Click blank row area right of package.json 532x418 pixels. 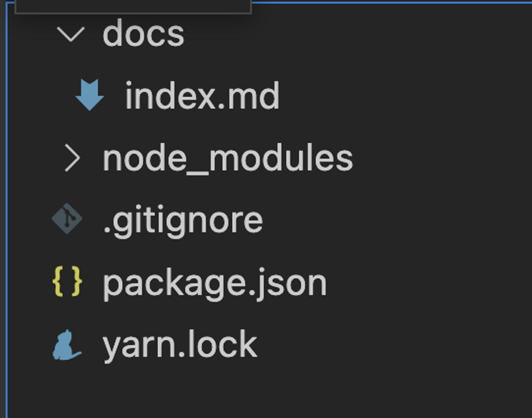click(x=429, y=283)
